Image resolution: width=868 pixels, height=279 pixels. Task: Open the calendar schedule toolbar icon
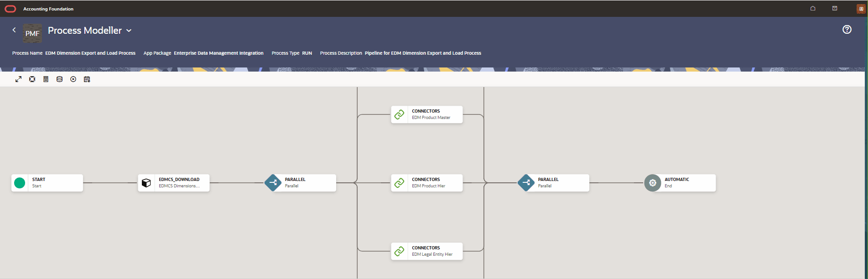[87, 79]
